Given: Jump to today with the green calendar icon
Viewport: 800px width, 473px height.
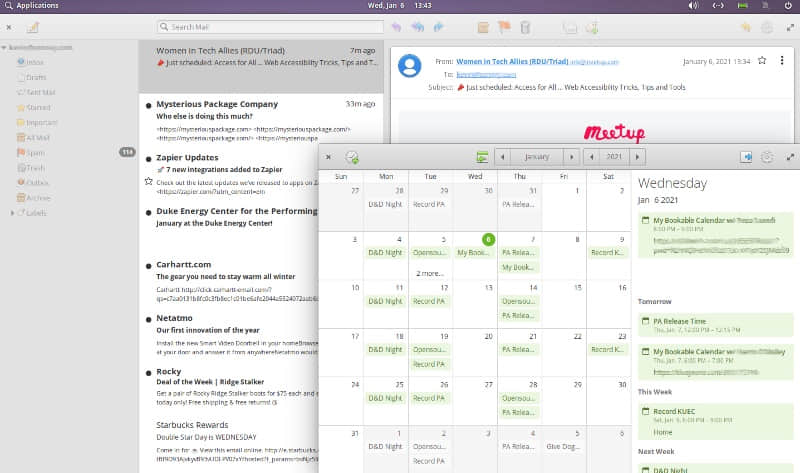Looking at the screenshot, I should [482, 157].
